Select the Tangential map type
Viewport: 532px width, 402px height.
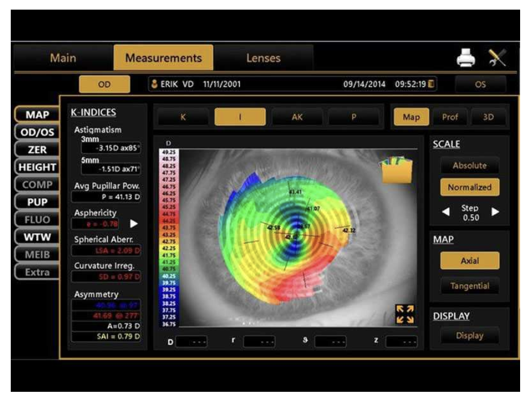click(x=469, y=286)
